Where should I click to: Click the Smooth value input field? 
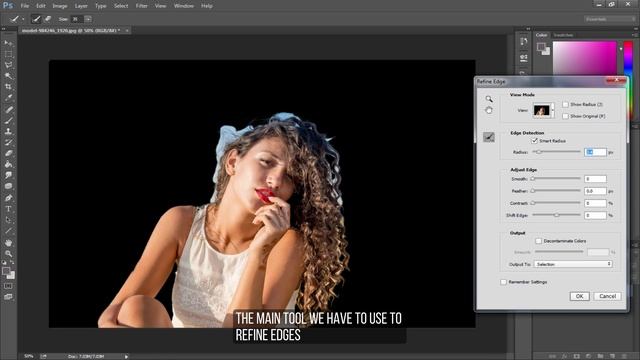click(595, 179)
